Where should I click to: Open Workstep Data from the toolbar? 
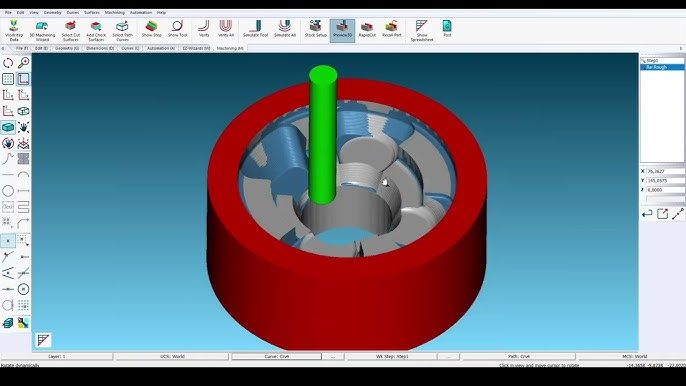pos(14,30)
